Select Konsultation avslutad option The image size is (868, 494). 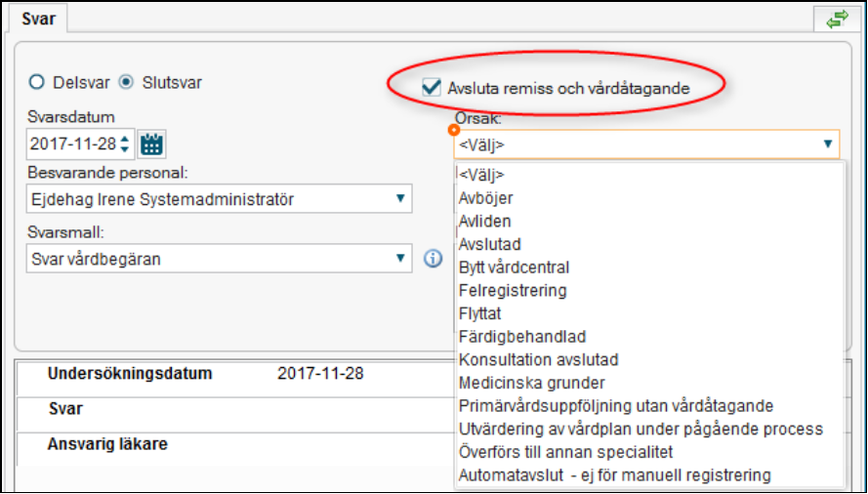538,359
